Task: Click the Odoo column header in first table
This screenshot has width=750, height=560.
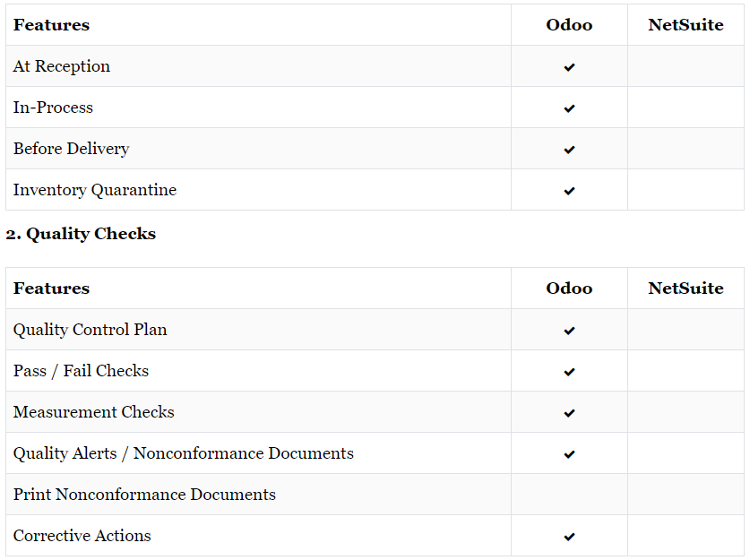Action: point(569,25)
